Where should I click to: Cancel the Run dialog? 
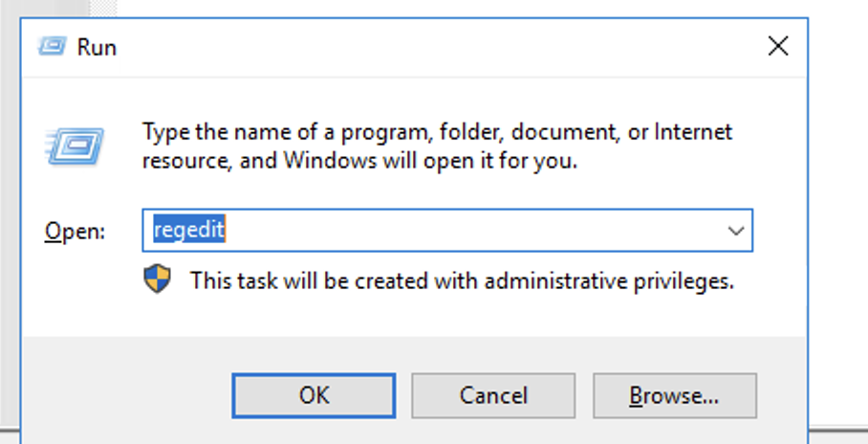(x=493, y=394)
